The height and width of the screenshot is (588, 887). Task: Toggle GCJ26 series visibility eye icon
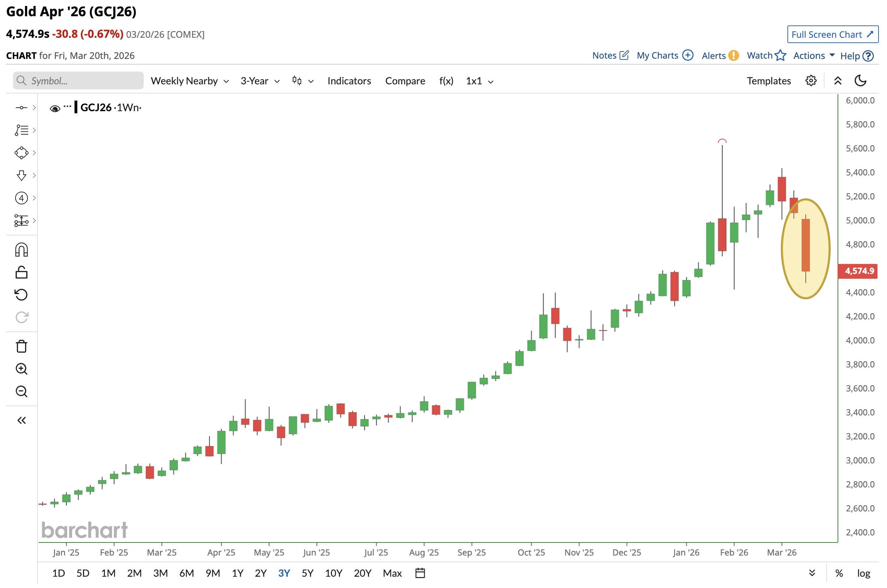pyautogui.click(x=55, y=109)
